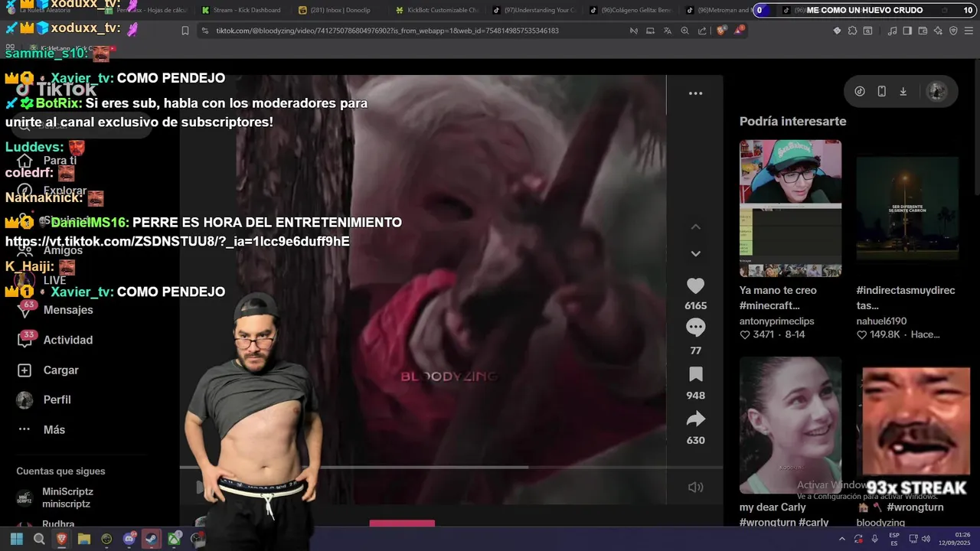Like the TikTok video (heart icon)
Image resolution: width=980 pixels, height=551 pixels.
click(695, 286)
